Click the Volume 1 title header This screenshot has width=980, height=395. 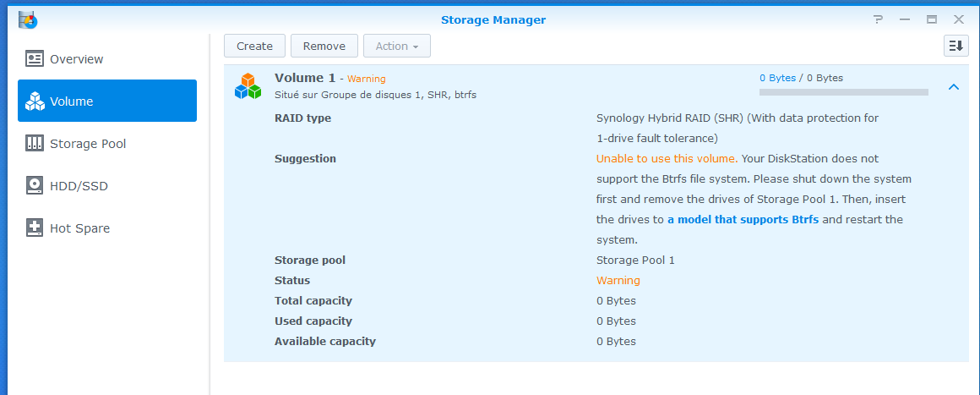click(305, 78)
